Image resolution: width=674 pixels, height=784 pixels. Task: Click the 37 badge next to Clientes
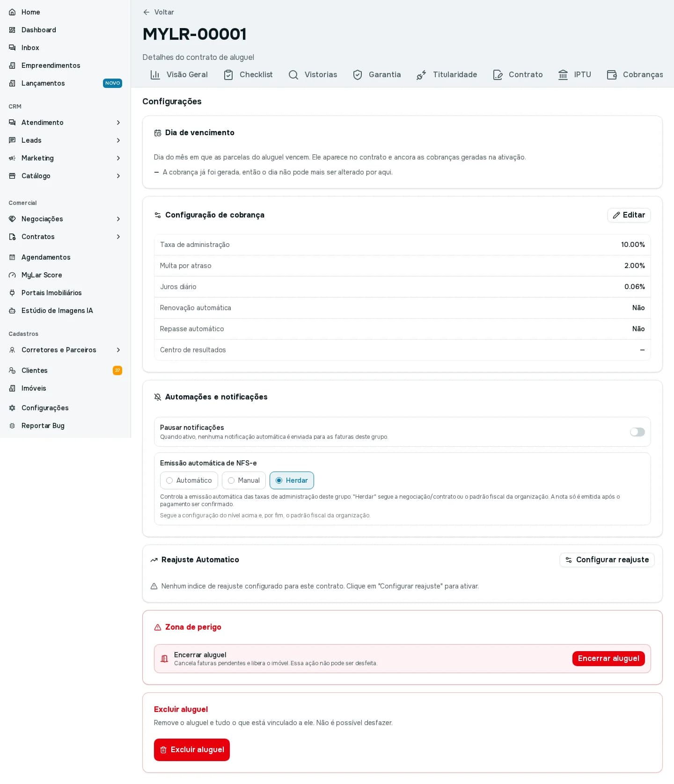click(x=117, y=370)
